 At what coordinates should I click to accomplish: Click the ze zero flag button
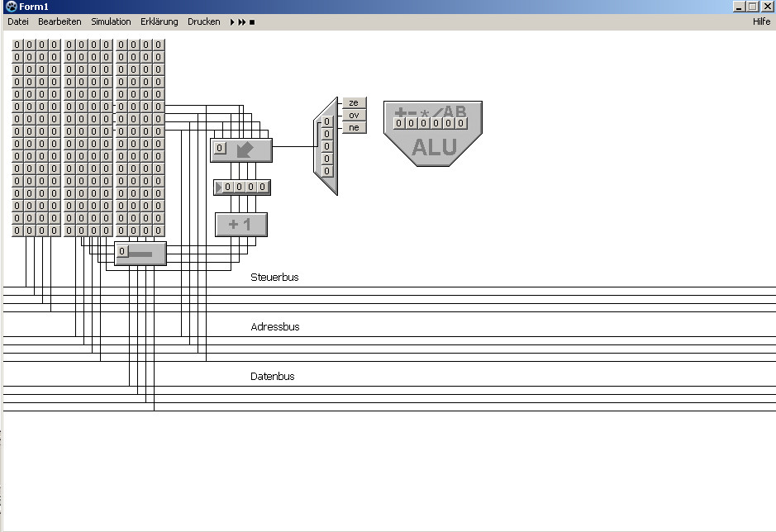tap(354, 103)
